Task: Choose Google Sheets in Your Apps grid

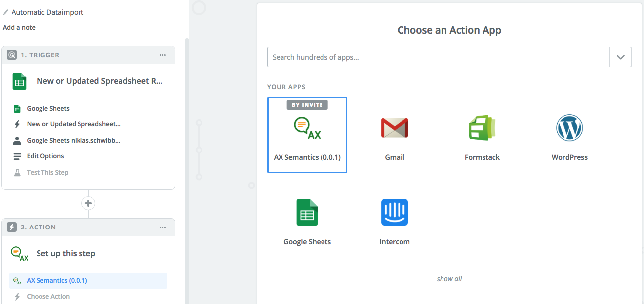Action: tap(307, 212)
